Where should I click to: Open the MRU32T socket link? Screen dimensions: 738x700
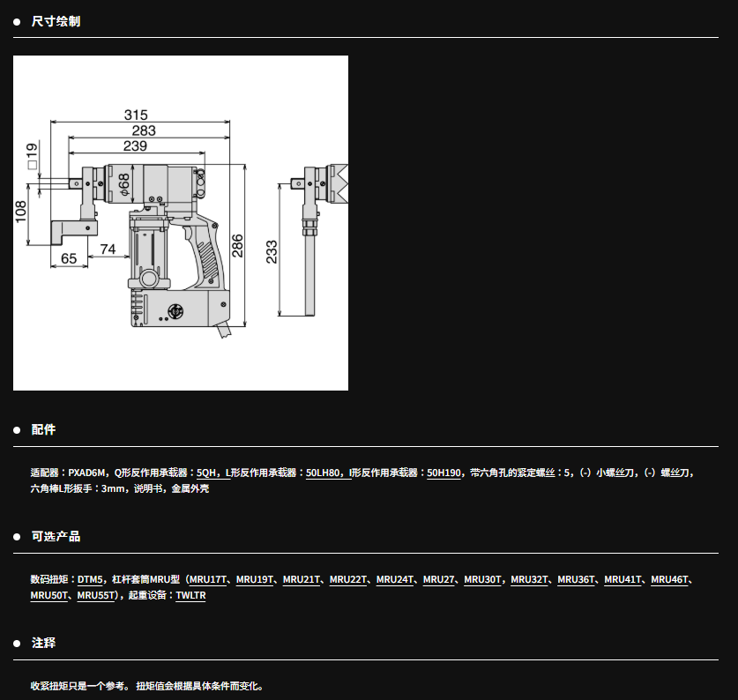pos(530,580)
